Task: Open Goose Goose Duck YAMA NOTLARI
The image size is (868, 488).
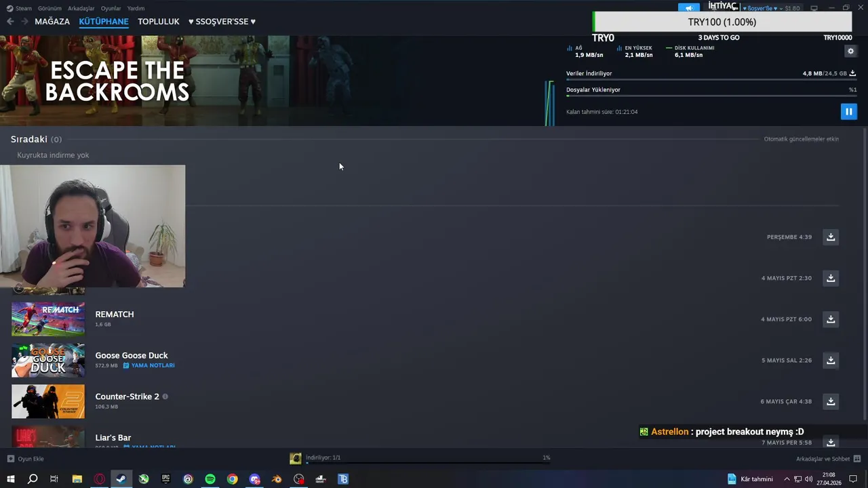Action: (149, 365)
